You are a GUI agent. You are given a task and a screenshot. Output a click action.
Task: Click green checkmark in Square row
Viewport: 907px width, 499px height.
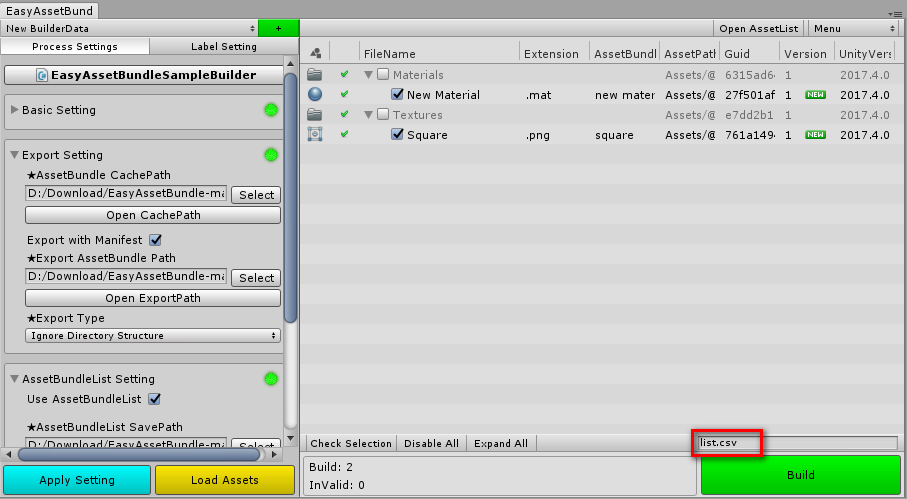click(344, 134)
